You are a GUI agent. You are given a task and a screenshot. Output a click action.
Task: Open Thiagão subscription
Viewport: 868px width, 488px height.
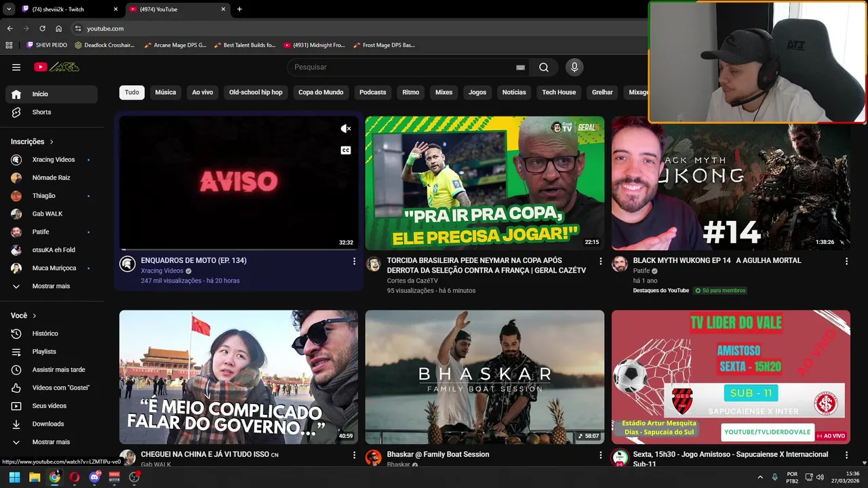click(52, 196)
